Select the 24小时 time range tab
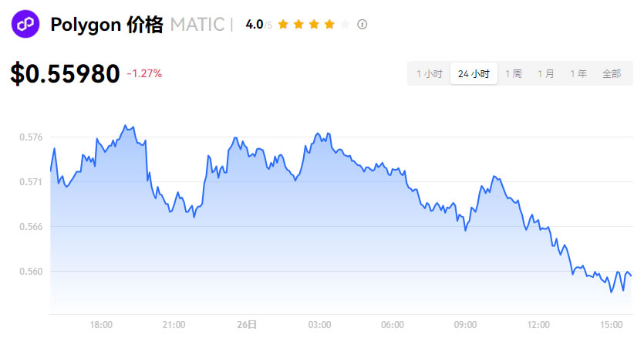The image size is (644, 345). click(x=474, y=74)
